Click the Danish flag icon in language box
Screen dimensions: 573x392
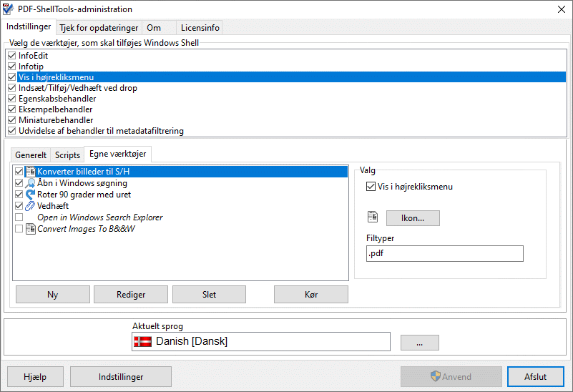(x=143, y=342)
